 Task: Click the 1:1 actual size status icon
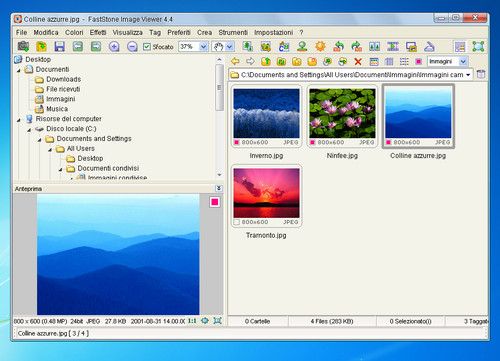192,321
